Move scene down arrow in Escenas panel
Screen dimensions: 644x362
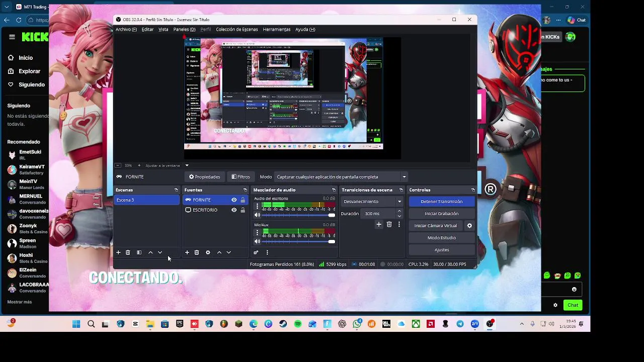click(160, 252)
